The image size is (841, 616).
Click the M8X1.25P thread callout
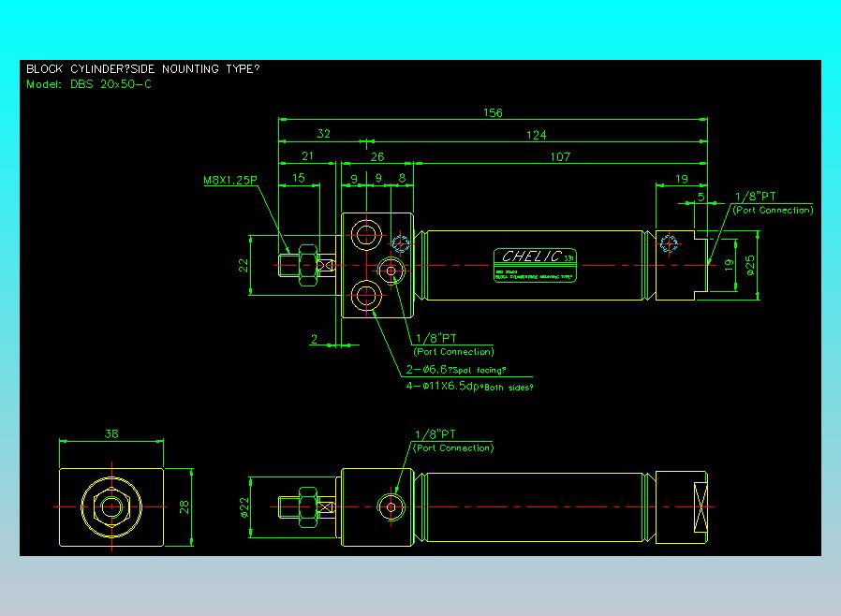(230, 180)
